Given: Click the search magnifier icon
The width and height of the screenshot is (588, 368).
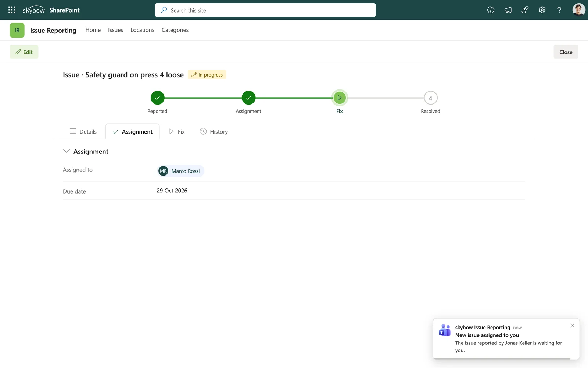Looking at the screenshot, I should [164, 10].
